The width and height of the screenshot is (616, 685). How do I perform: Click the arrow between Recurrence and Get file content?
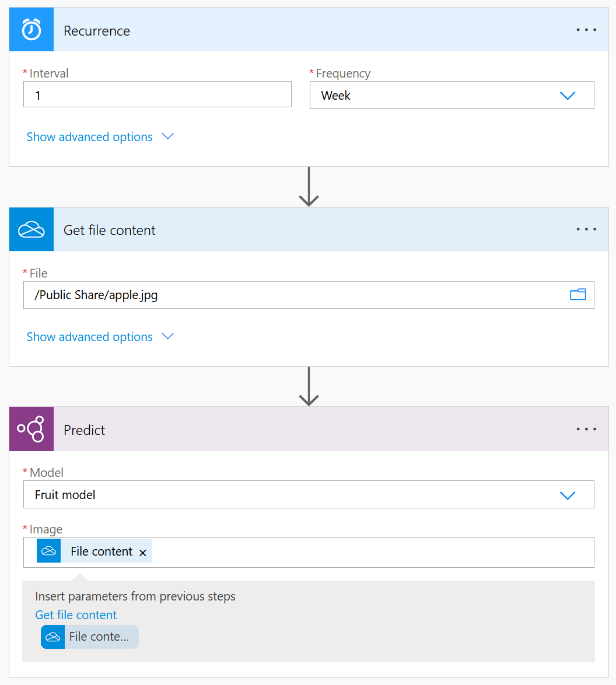[309, 187]
